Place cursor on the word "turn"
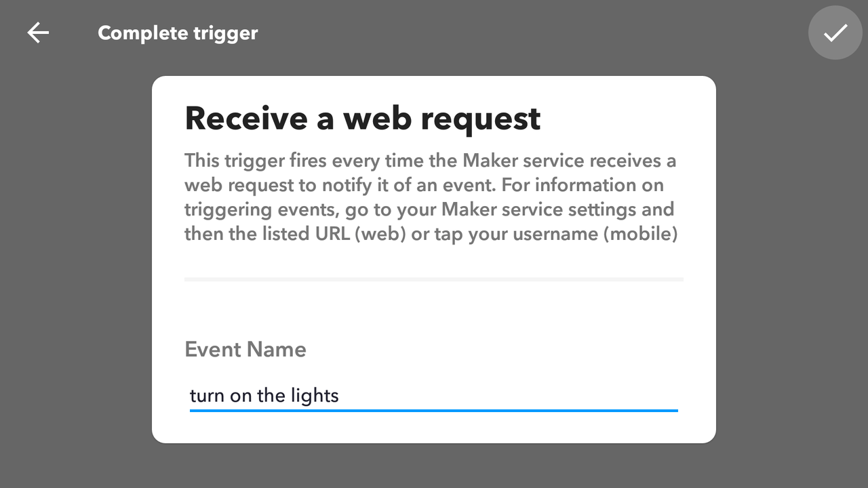 pyautogui.click(x=207, y=396)
